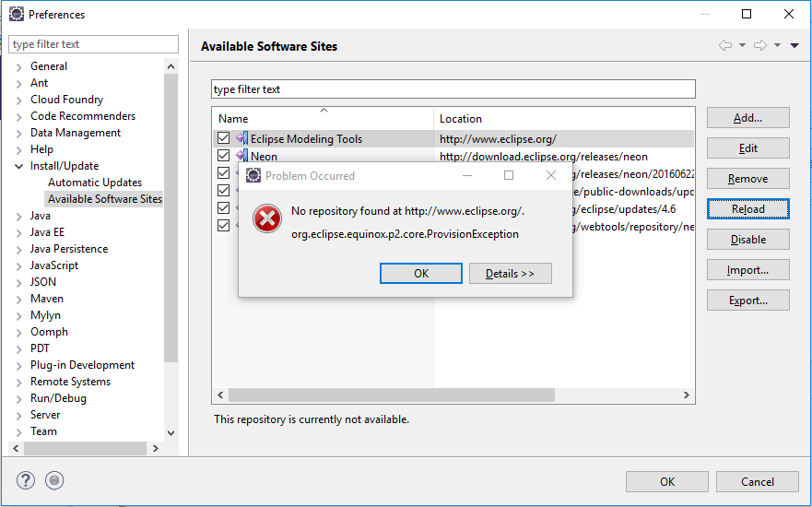This screenshot has width=812, height=507.
Task: Click the sites filter text field
Action: [453, 89]
